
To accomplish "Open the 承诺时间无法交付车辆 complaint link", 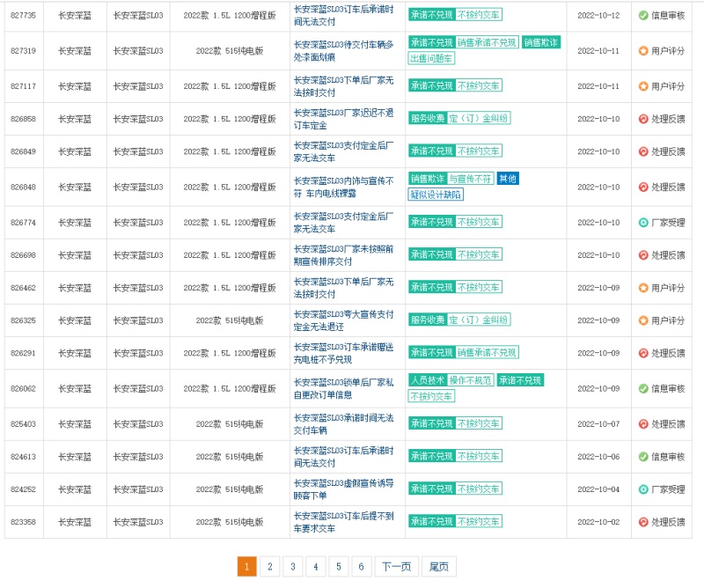I will (x=344, y=424).
